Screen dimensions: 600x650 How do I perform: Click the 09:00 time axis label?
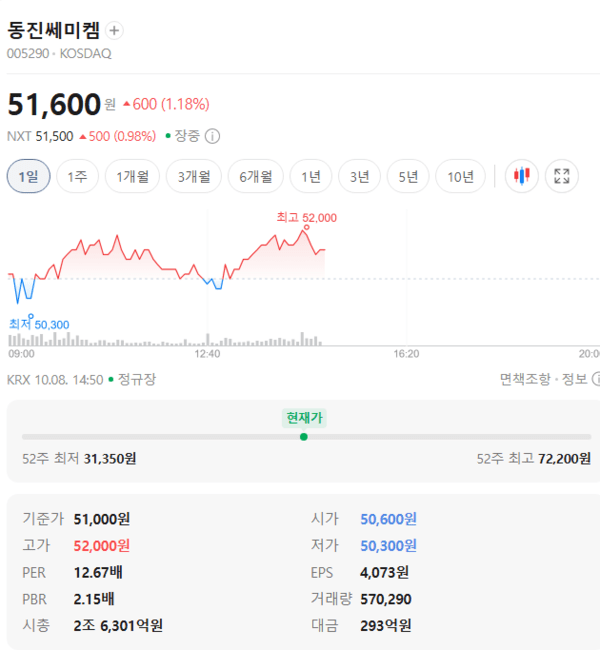pyautogui.click(x=22, y=354)
